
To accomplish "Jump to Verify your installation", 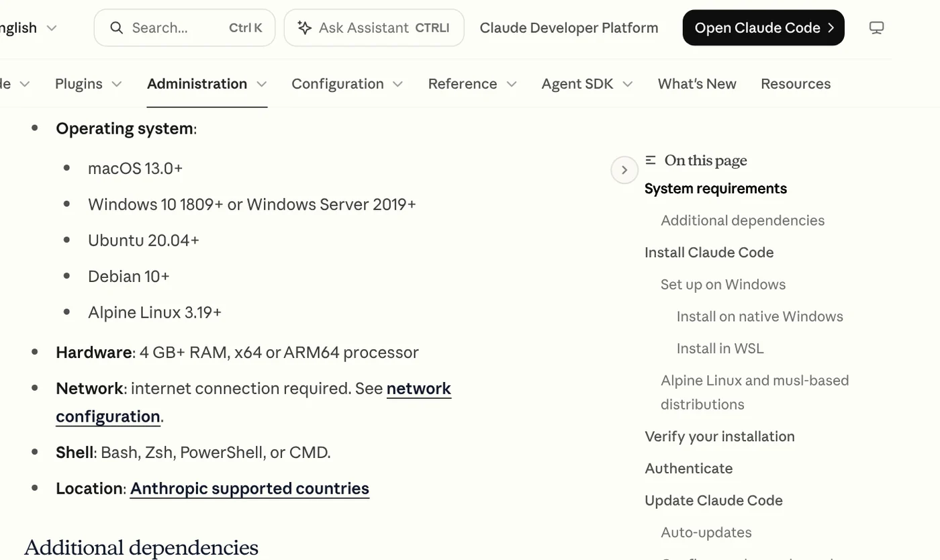I will (720, 436).
